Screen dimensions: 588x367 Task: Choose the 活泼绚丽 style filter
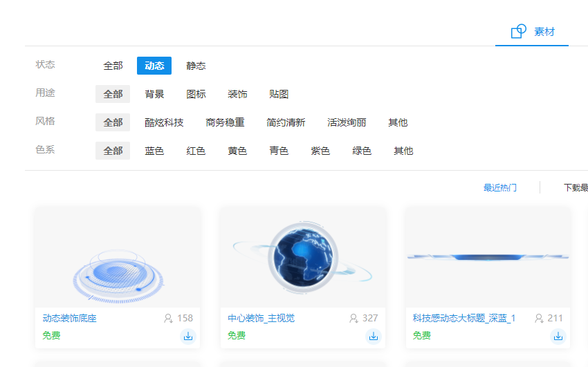pyautogui.click(x=347, y=122)
